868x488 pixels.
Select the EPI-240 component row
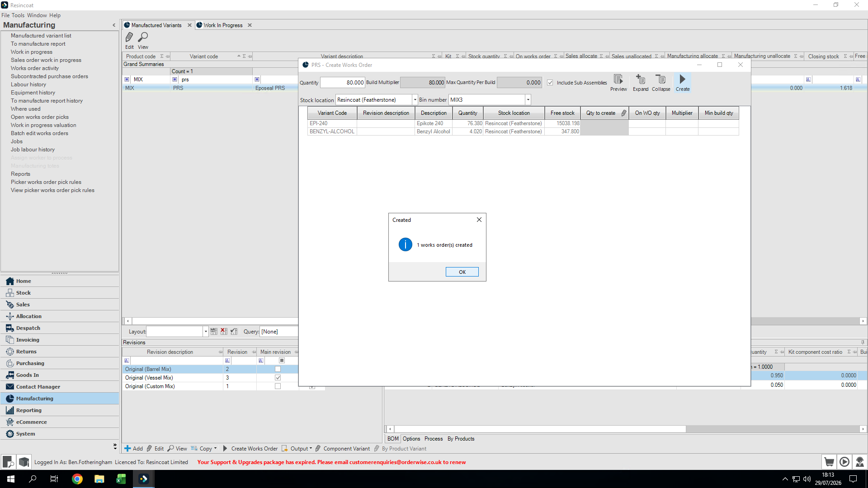[x=523, y=123]
